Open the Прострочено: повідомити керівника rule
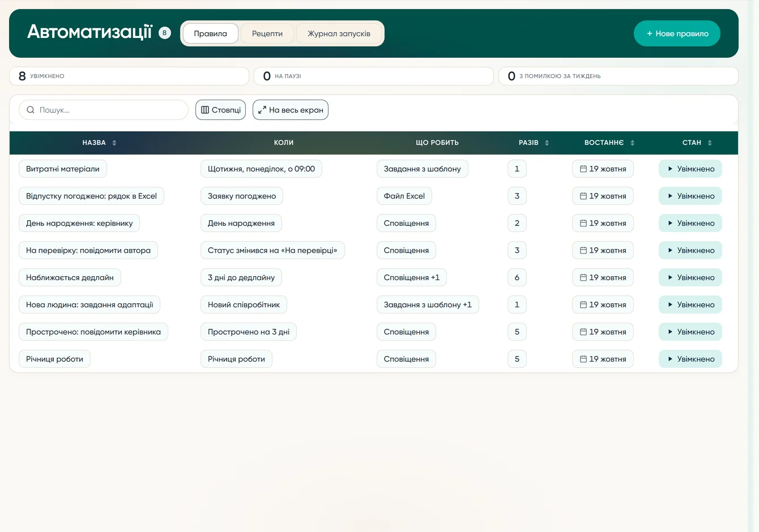 [93, 332]
